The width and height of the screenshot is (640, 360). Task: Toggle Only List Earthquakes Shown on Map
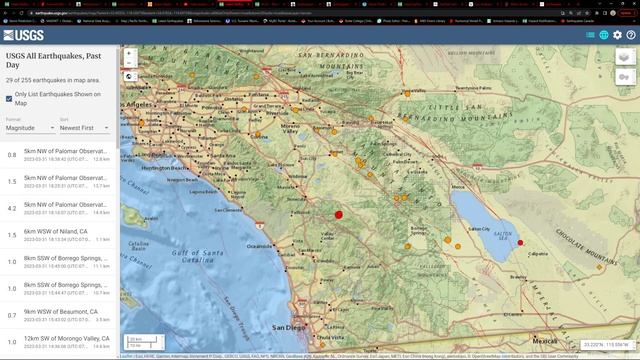(9, 99)
